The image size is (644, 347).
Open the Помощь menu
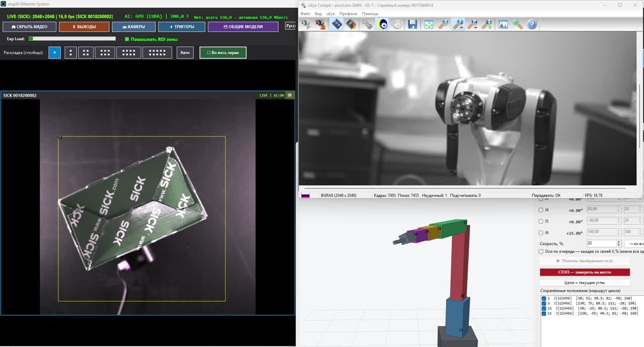pos(370,14)
